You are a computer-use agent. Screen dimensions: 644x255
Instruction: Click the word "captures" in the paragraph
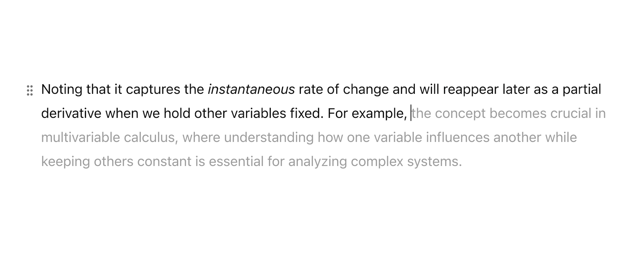click(x=153, y=89)
